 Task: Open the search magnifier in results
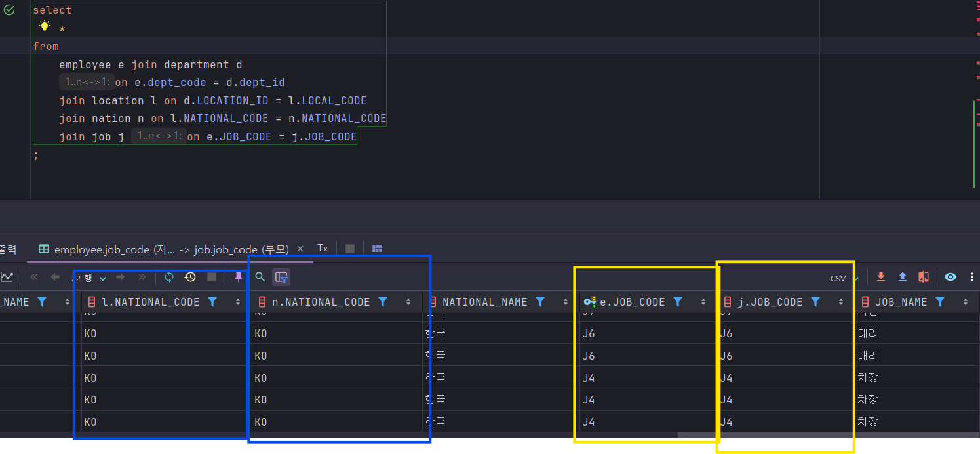click(x=260, y=277)
